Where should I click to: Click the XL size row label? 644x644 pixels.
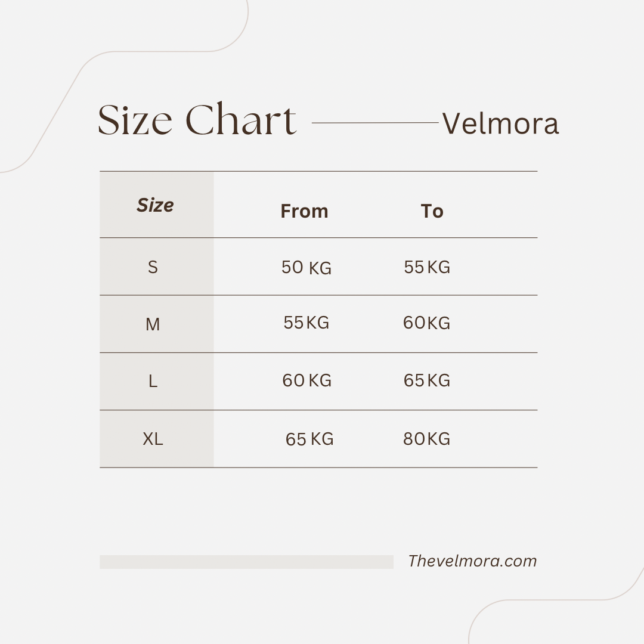pos(153,439)
